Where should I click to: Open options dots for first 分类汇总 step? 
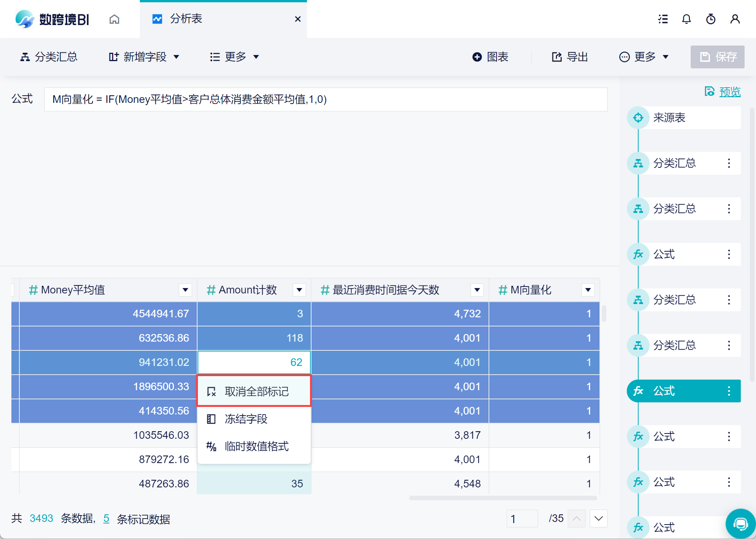pos(729,163)
